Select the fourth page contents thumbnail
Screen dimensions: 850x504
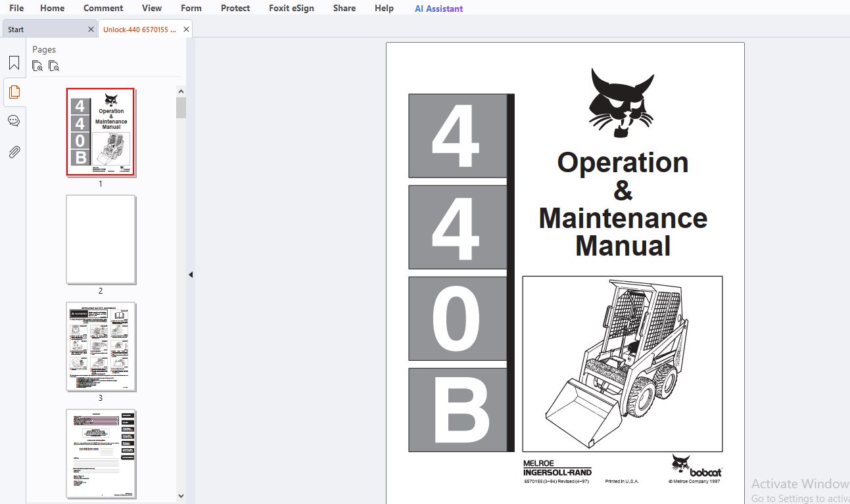[x=101, y=453]
